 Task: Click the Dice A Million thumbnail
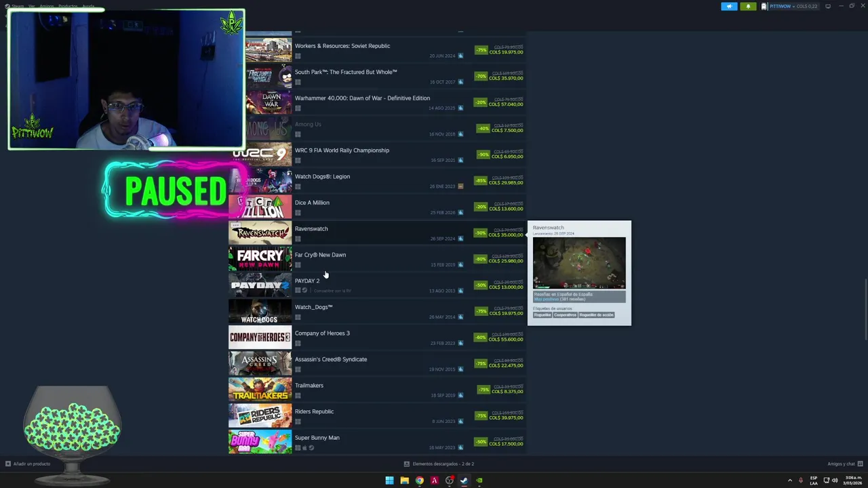click(260, 207)
